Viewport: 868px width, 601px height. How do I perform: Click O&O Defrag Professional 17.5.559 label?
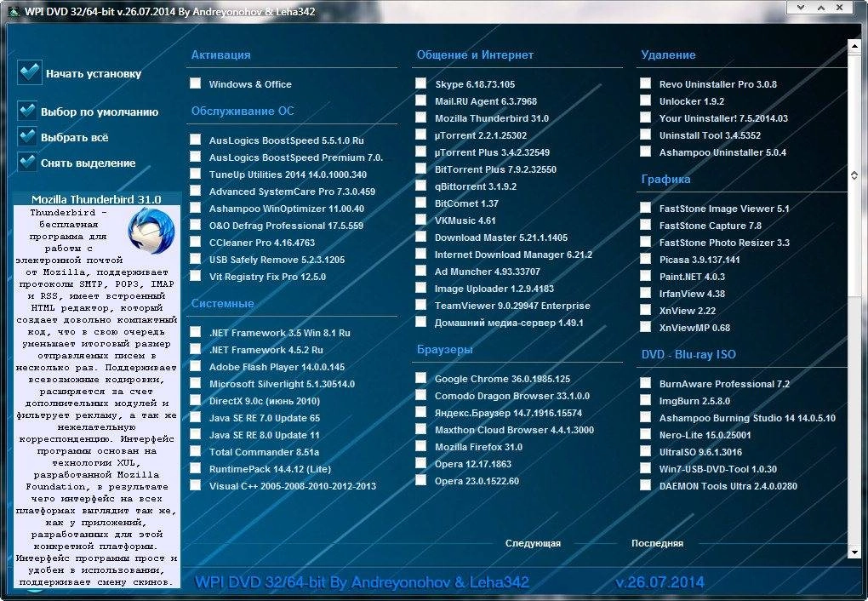(286, 226)
